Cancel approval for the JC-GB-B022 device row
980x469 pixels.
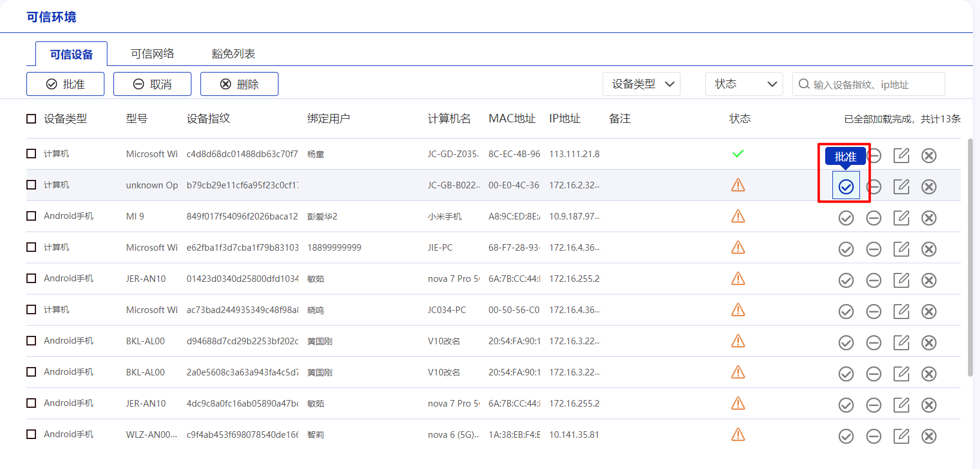pos(874,187)
